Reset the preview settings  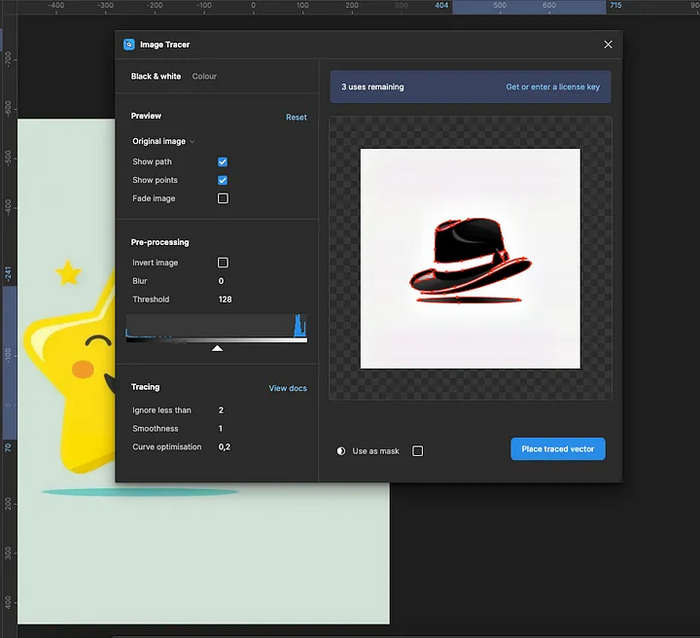296,117
